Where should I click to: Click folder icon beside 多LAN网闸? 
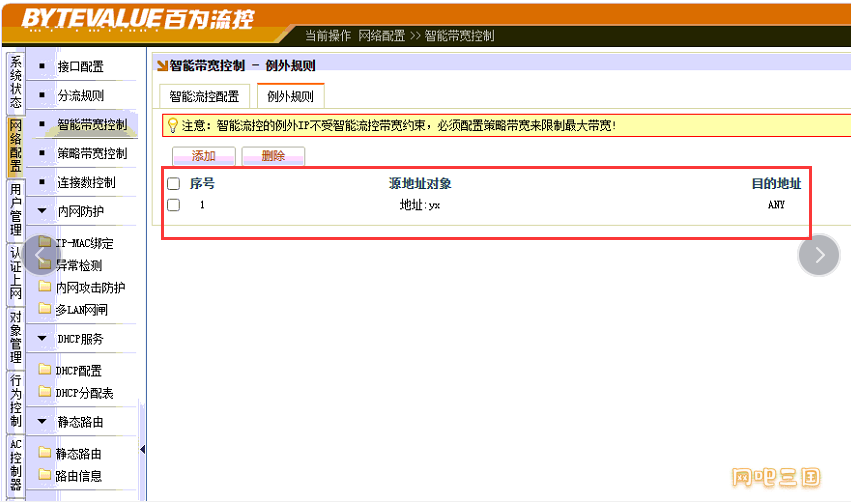(45, 308)
